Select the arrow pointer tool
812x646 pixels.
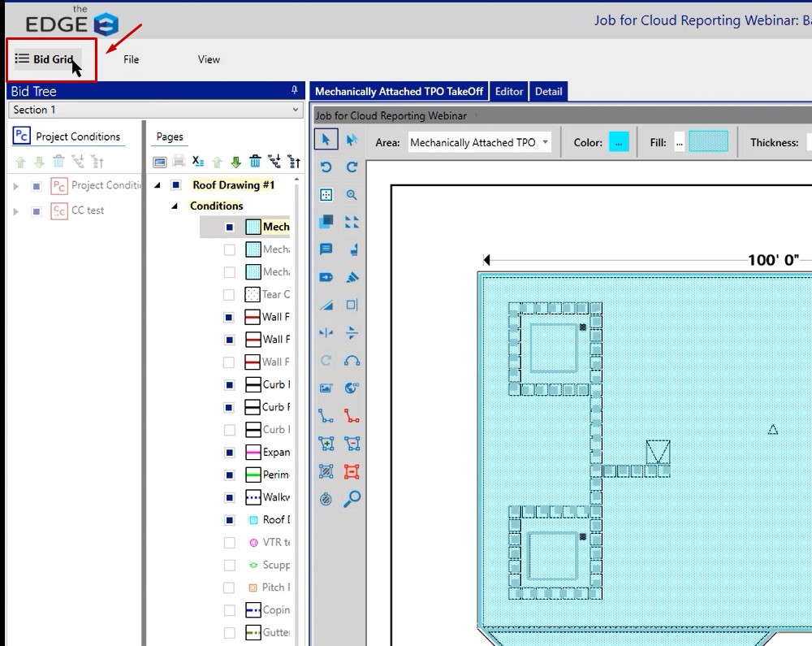click(326, 139)
